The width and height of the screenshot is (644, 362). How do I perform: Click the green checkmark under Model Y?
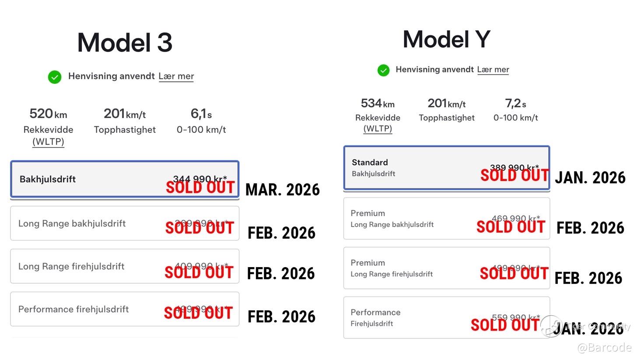point(383,70)
